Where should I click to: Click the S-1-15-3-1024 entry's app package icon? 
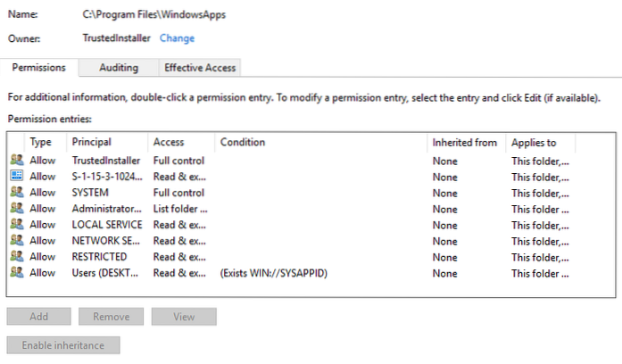pos(16,177)
